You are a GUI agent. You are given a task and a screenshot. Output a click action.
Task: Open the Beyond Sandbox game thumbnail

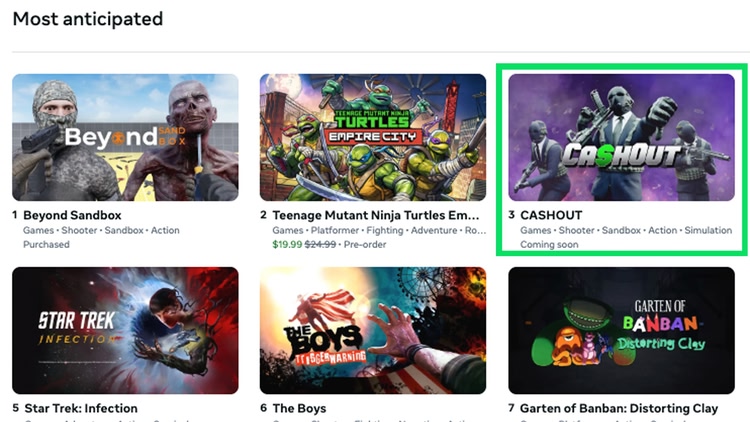125,137
